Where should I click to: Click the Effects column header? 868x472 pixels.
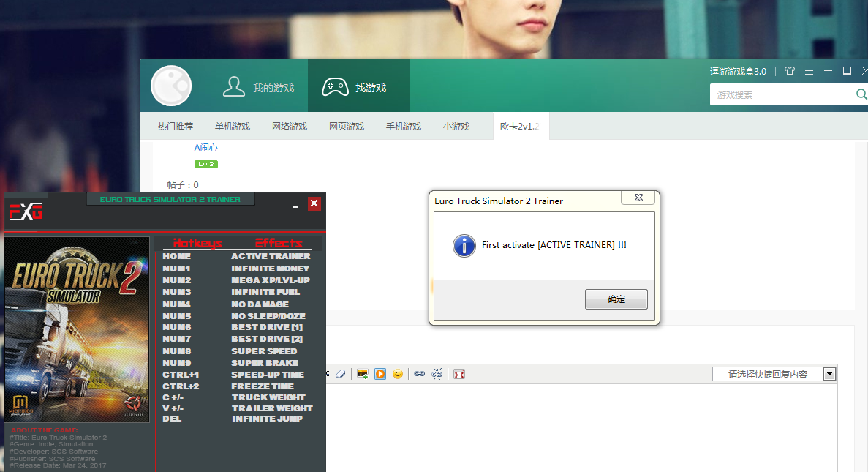tap(279, 243)
